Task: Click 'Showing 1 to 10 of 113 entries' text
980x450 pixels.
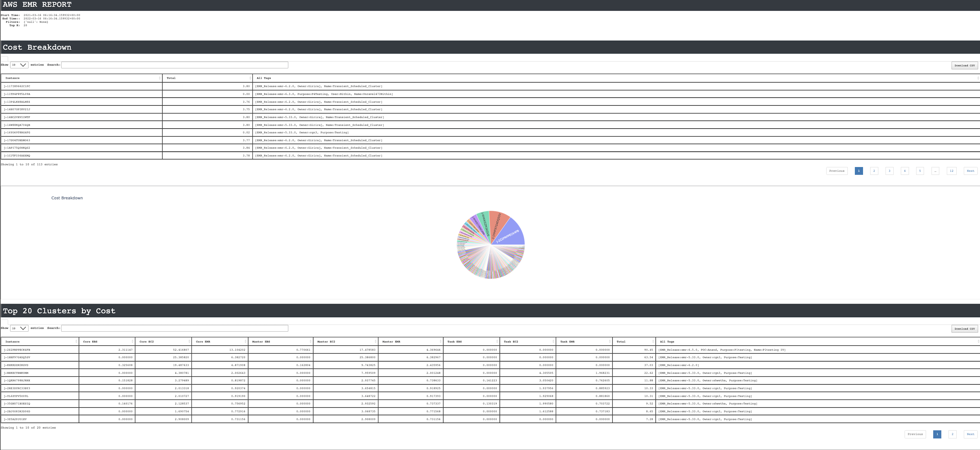Action: coord(29,164)
